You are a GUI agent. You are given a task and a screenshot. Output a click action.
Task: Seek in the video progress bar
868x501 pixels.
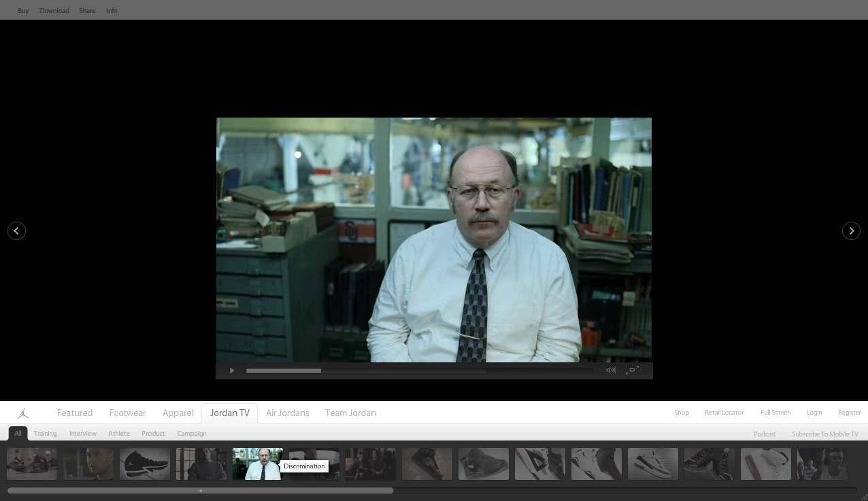tap(419, 370)
